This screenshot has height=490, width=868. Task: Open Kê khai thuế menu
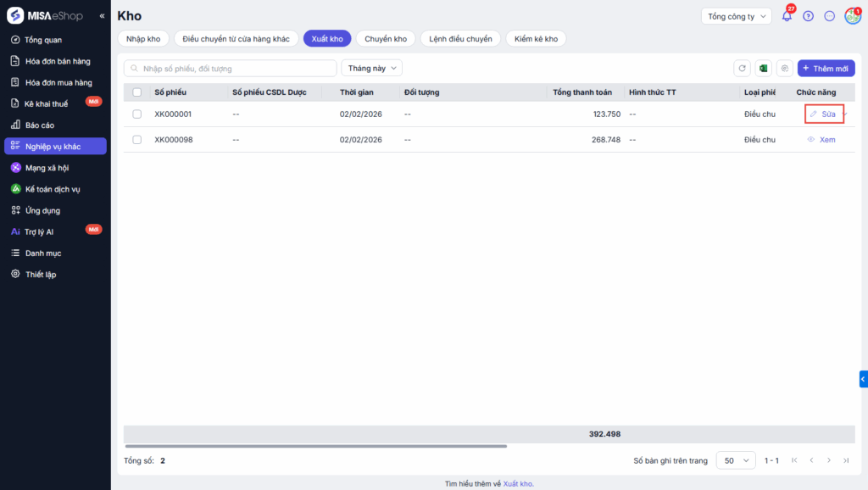55,103
